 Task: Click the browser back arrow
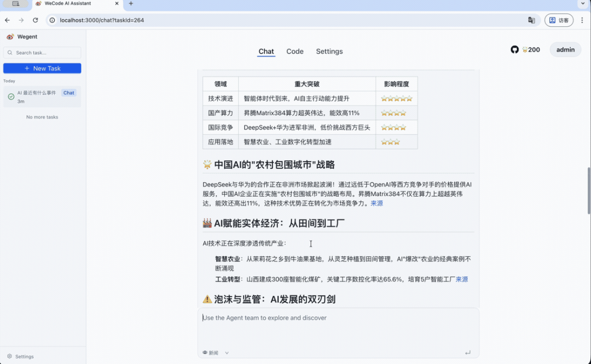point(7,20)
